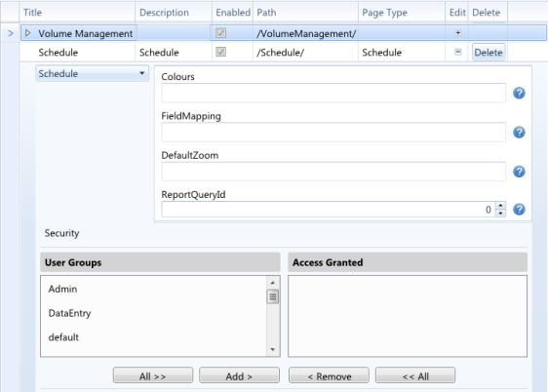The width and height of the screenshot is (548, 392).
Task: Expand Volume Management tree triangle
Action: (28, 33)
